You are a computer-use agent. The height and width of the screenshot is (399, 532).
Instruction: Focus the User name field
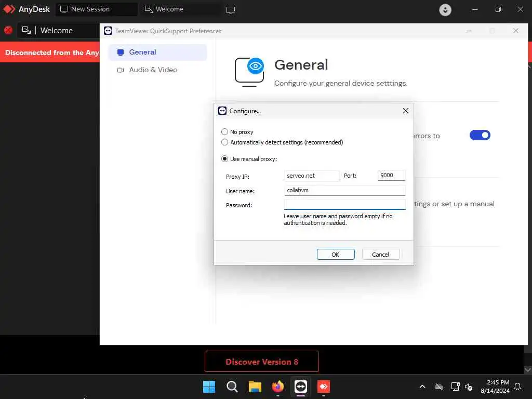(345, 190)
